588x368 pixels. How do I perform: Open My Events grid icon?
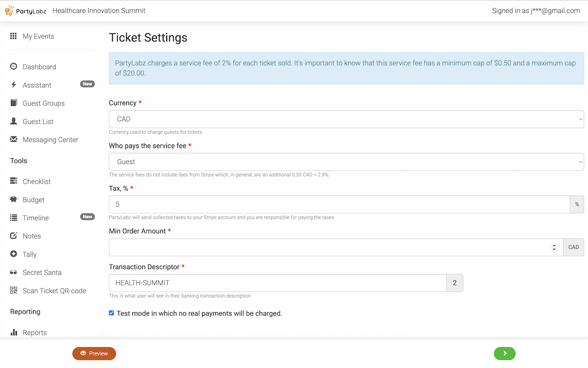(x=13, y=36)
